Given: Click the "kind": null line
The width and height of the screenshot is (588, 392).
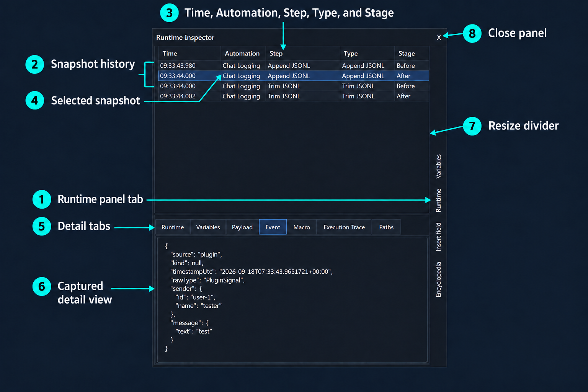Looking at the screenshot, I should coord(187,263).
